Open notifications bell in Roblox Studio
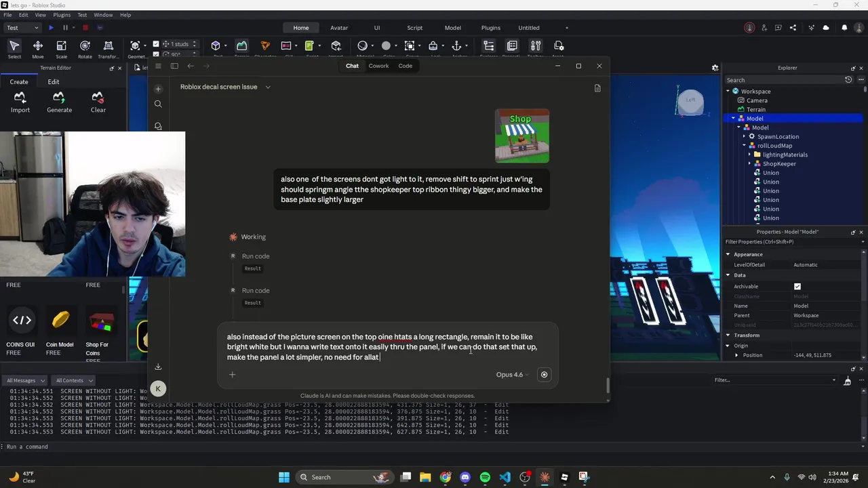868x488 pixels. click(x=844, y=28)
